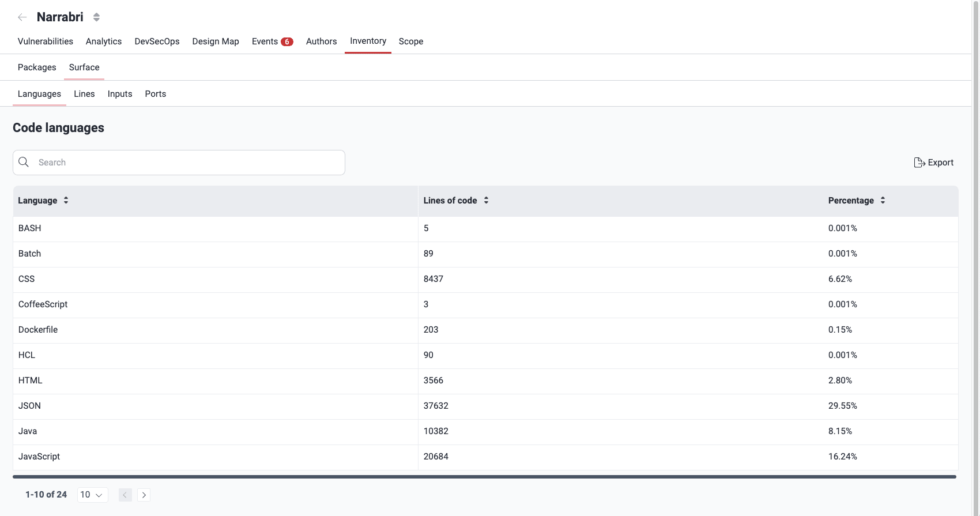
Task: Select the BASH language row
Action: [485, 228]
